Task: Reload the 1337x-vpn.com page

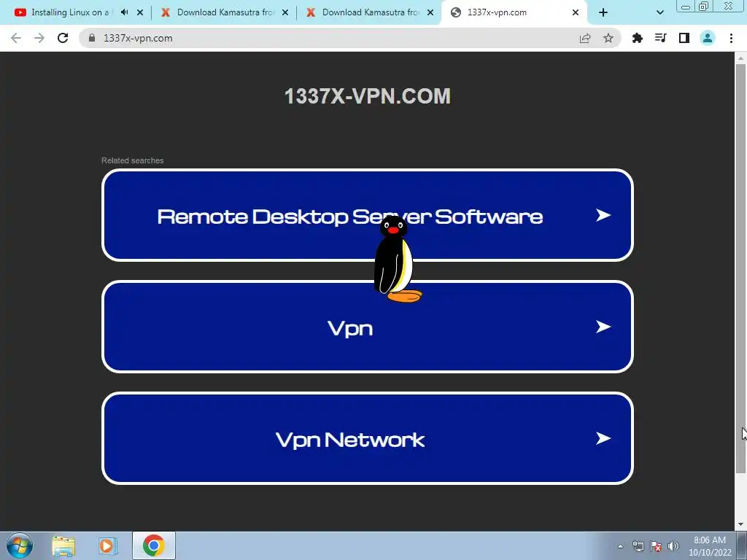Action: [63, 38]
